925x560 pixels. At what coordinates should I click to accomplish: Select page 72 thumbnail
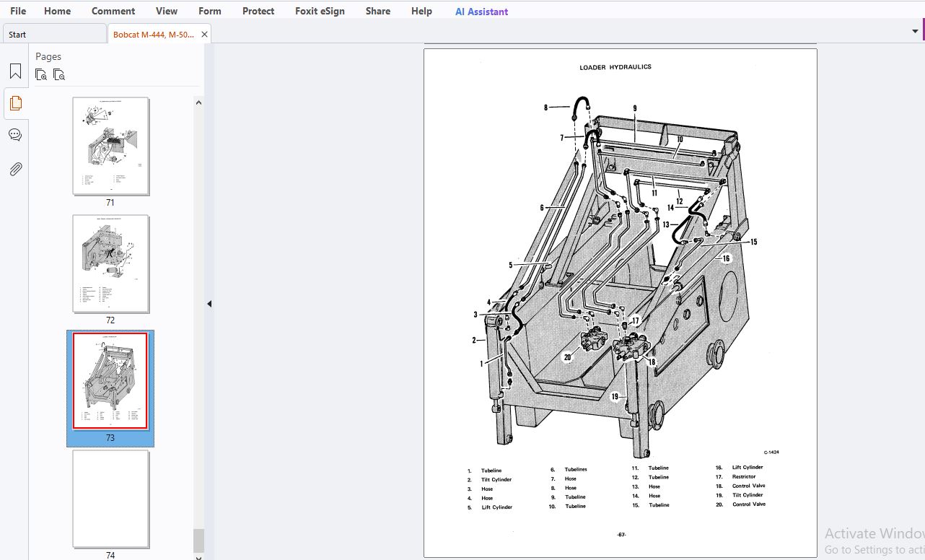(x=110, y=264)
